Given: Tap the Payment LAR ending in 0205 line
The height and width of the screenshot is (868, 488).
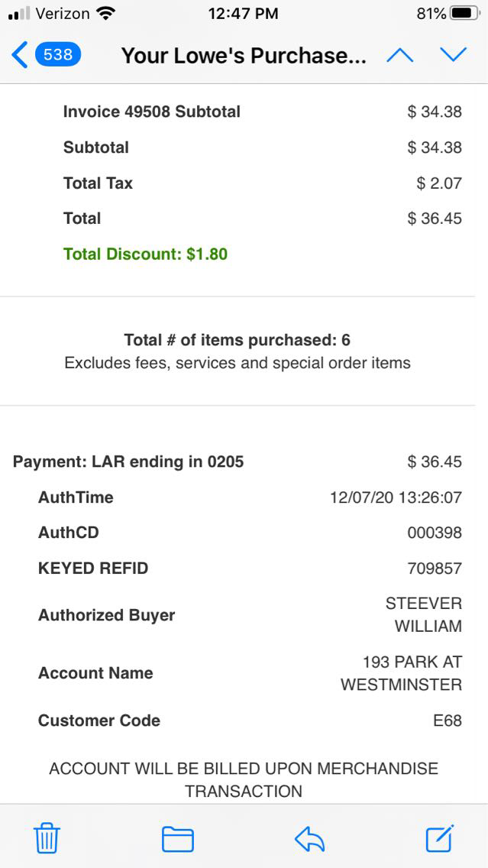Looking at the screenshot, I should [128, 462].
